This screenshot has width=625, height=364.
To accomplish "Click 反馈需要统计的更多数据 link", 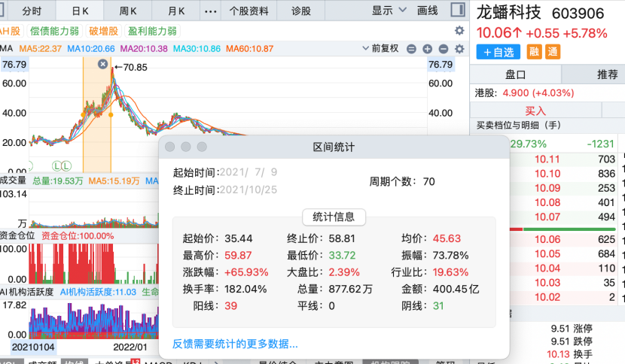I will pos(235,344).
